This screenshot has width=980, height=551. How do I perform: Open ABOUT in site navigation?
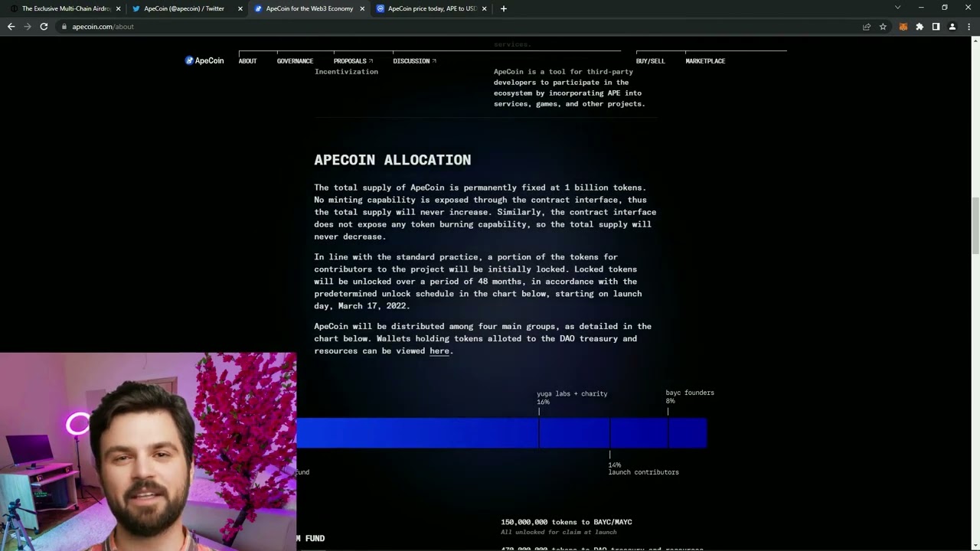(247, 61)
